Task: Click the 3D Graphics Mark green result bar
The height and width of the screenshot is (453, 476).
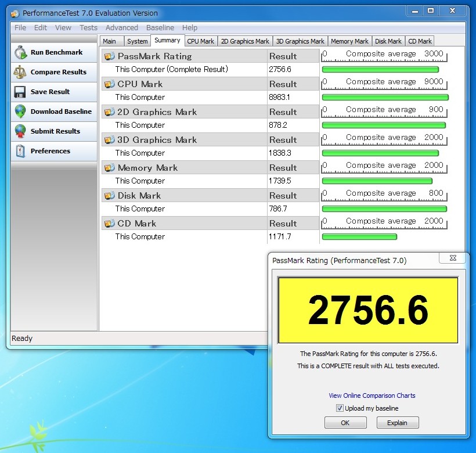Action: (x=380, y=153)
